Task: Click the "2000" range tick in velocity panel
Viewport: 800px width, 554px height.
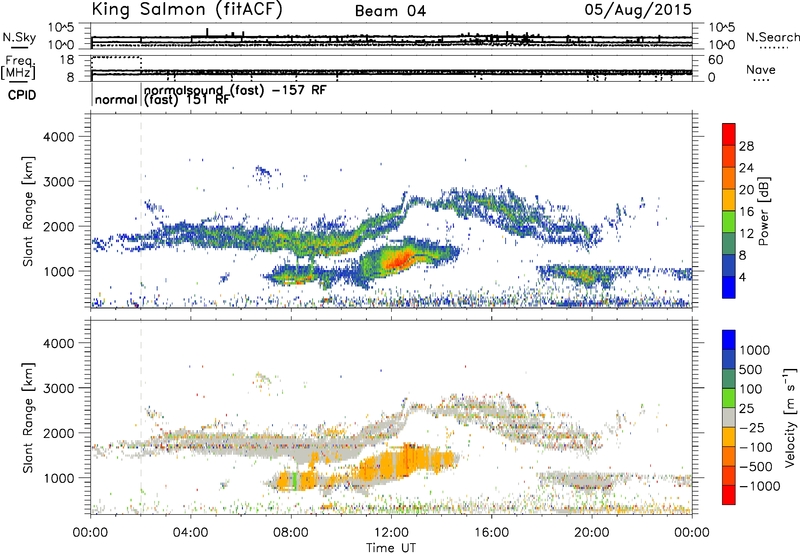Action: (x=58, y=433)
